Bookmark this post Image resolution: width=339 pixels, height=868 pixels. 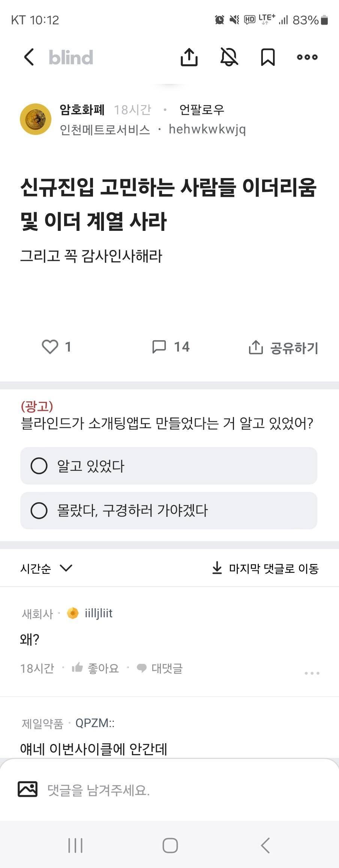pyautogui.click(x=268, y=57)
